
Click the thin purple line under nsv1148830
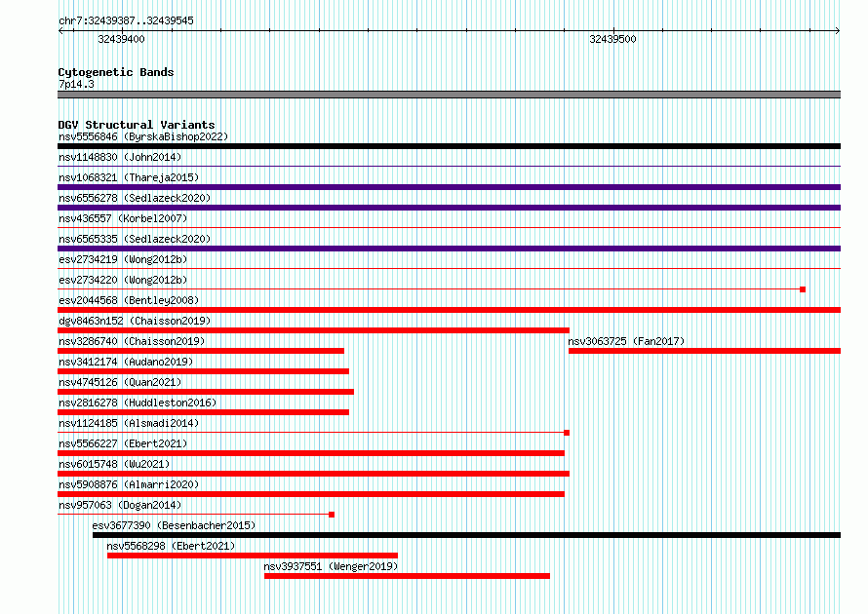click(449, 166)
